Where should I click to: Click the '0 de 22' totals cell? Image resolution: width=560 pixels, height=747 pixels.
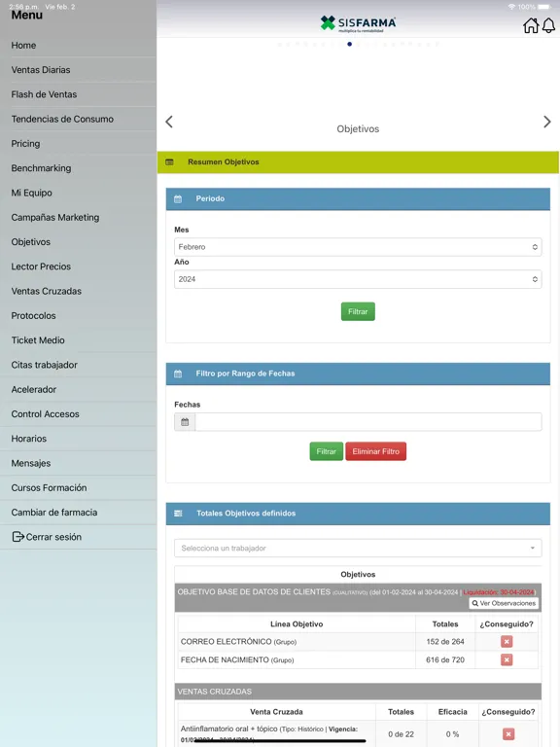401,734
